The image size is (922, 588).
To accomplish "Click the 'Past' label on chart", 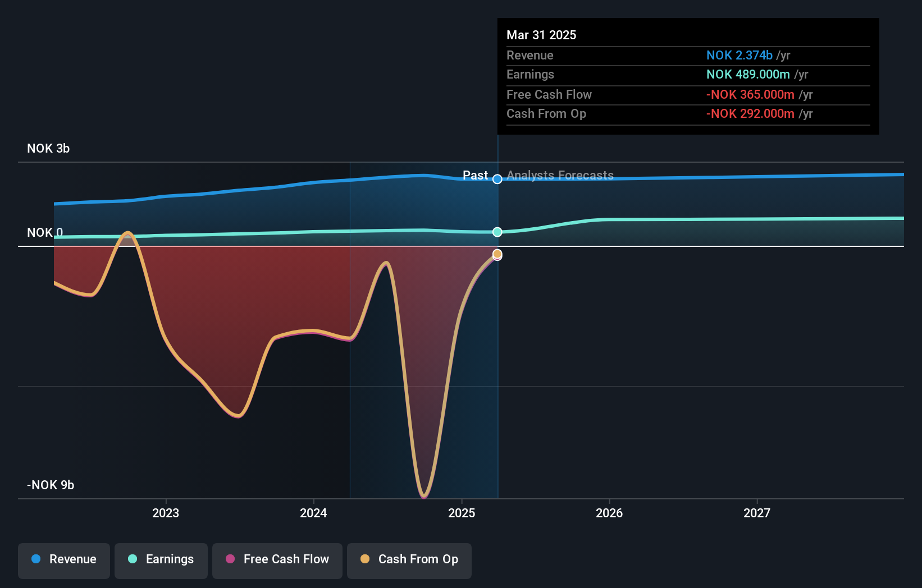I will pos(475,175).
